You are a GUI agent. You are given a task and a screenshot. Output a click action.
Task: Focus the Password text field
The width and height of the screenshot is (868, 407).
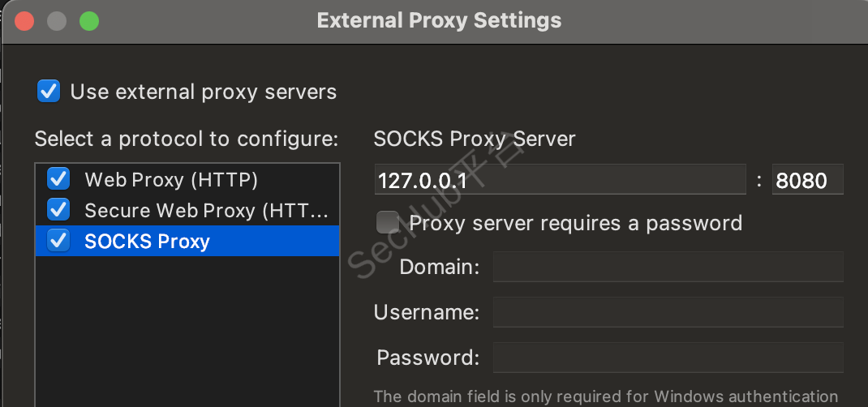[x=668, y=358]
